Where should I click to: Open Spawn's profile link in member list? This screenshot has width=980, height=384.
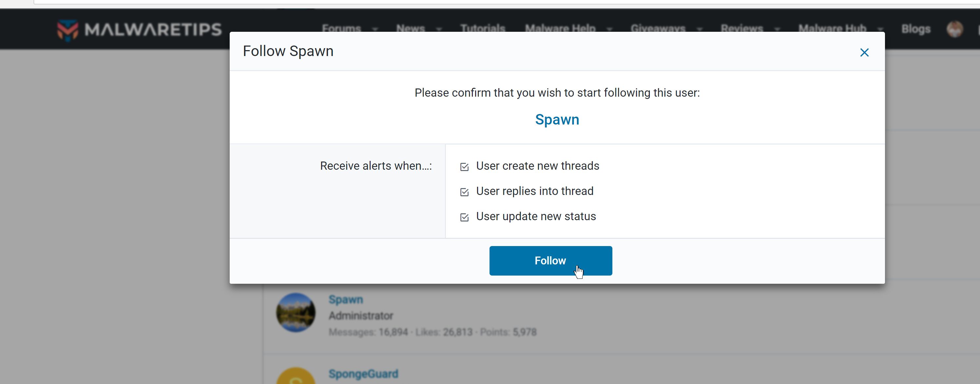[345, 299]
